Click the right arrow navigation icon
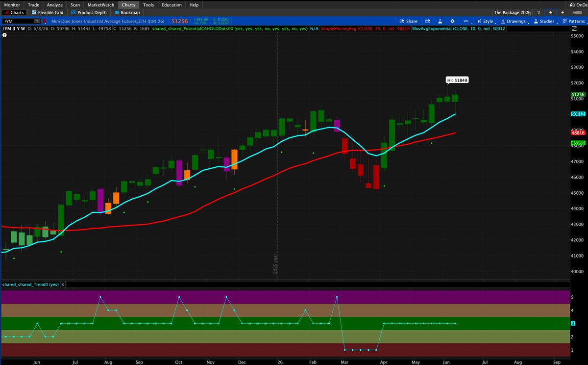Screen dimensions: 588x365 (x=562, y=13)
